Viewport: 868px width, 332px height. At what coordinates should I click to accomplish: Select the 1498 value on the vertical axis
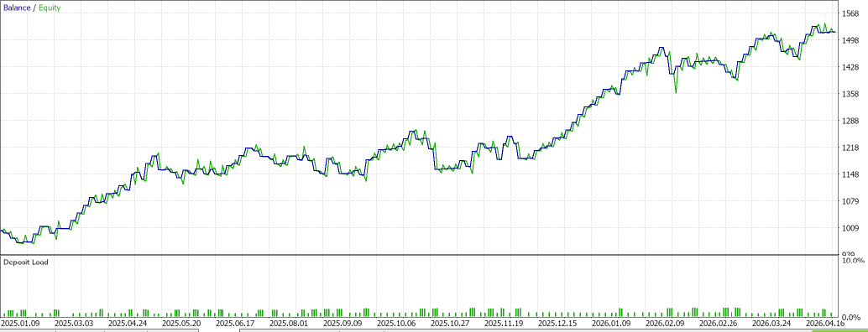coord(851,41)
